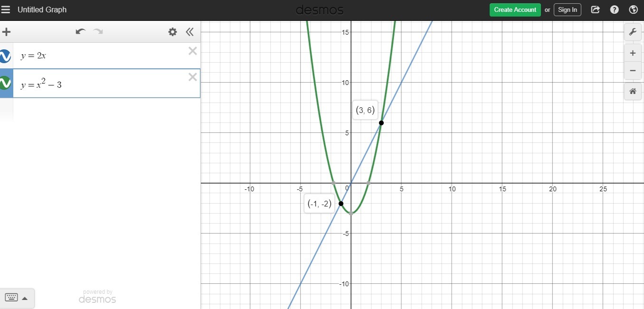Open the Untitled Graph title
The width and height of the screenshot is (644, 309).
[42, 9]
